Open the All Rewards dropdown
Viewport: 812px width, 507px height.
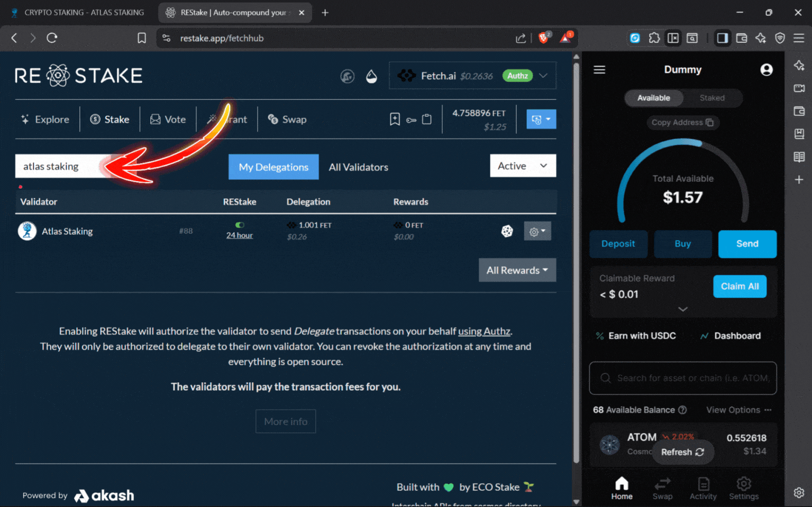click(x=517, y=270)
